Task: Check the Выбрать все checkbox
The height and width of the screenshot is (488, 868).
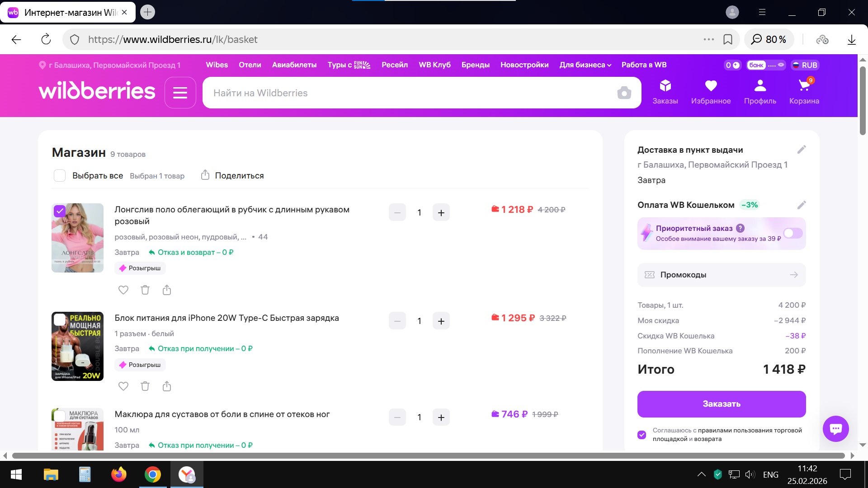Action: pyautogui.click(x=60, y=176)
